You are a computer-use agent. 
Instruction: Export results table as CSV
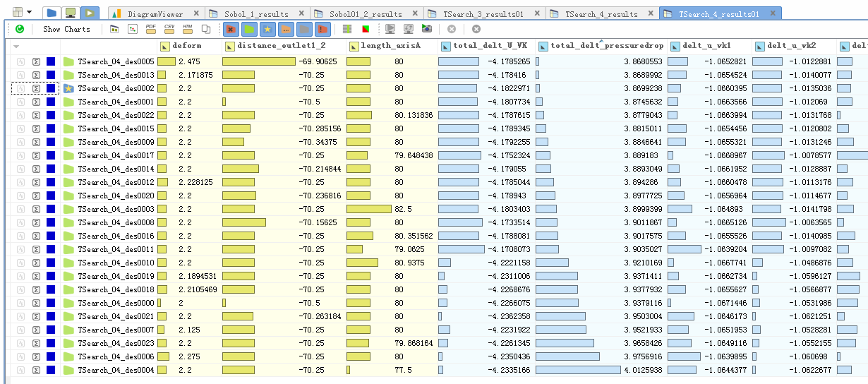pos(169,29)
